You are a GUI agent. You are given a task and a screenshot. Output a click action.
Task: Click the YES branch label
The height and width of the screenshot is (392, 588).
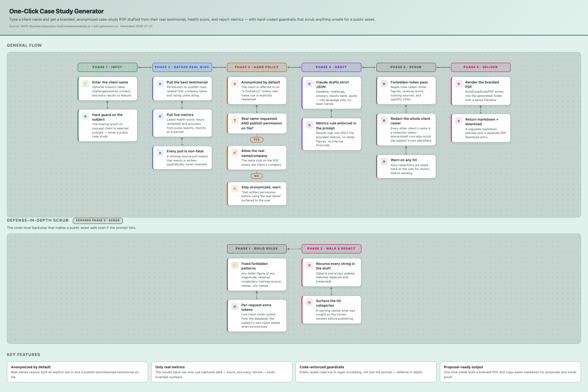[x=257, y=140]
